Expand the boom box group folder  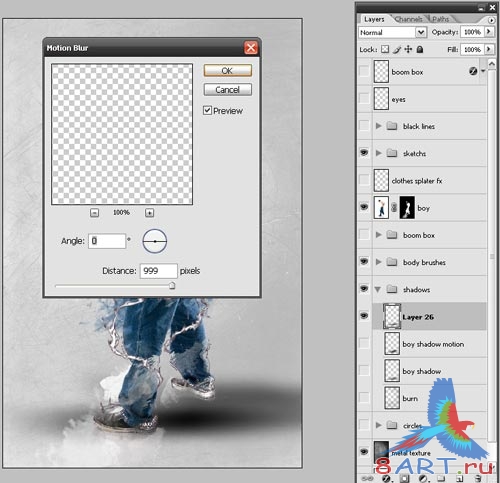pyautogui.click(x=378, y=235)
